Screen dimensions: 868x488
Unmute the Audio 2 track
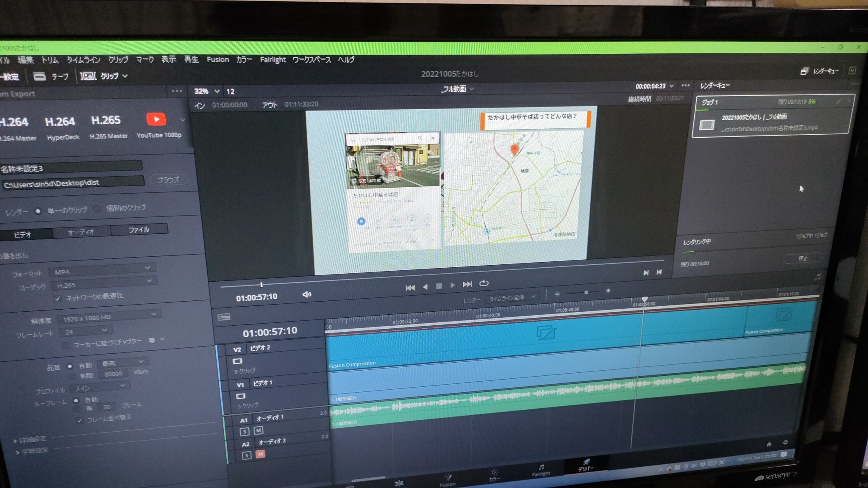point(260,454)
